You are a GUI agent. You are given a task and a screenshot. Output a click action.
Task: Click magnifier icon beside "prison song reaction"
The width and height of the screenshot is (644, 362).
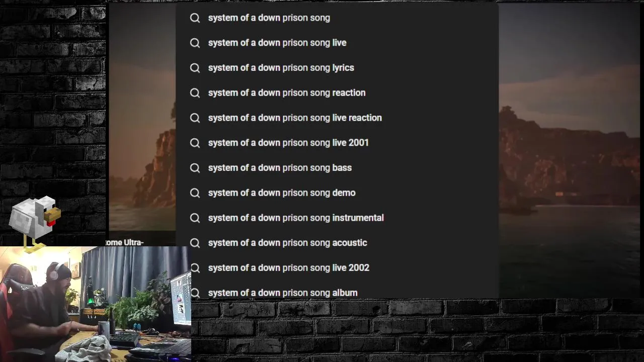[195, 93]
